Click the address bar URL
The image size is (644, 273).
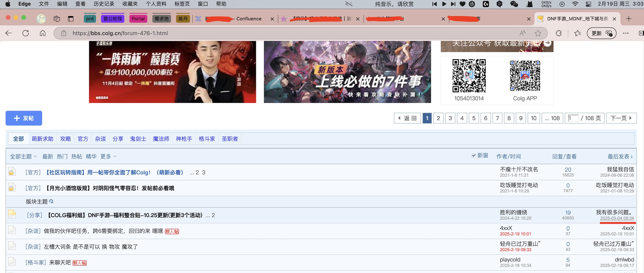coord(120,33)
